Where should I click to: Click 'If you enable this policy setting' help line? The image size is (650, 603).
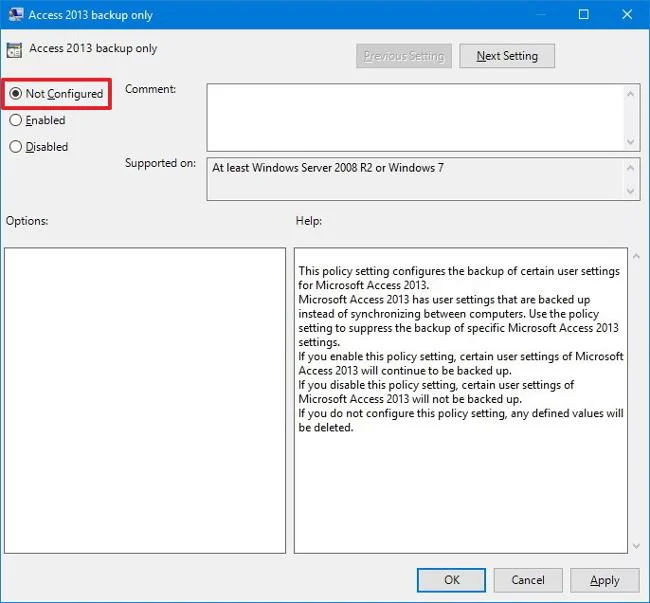[461, 363]
